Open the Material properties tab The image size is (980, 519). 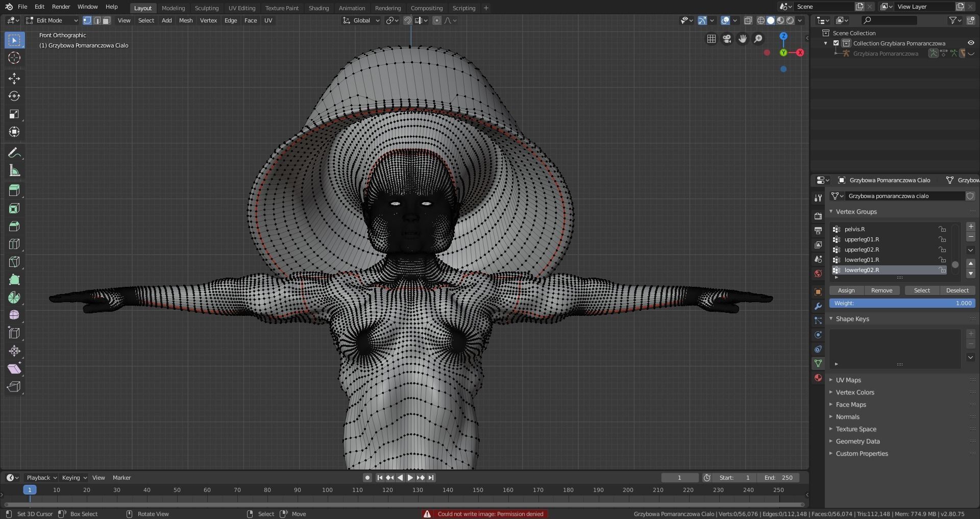pyautogui.click(x=818, y=378)
